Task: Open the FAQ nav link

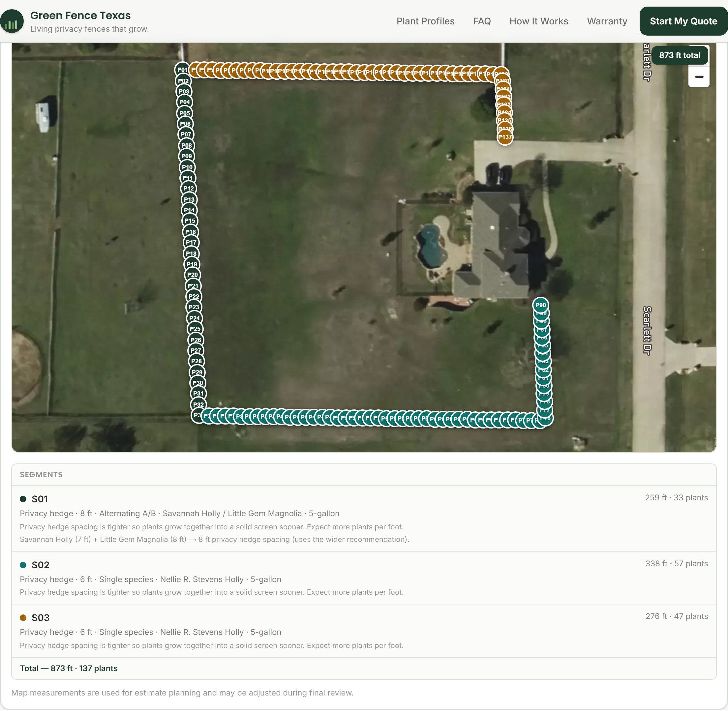Action: pyautogui.click(x=482, y=21)
